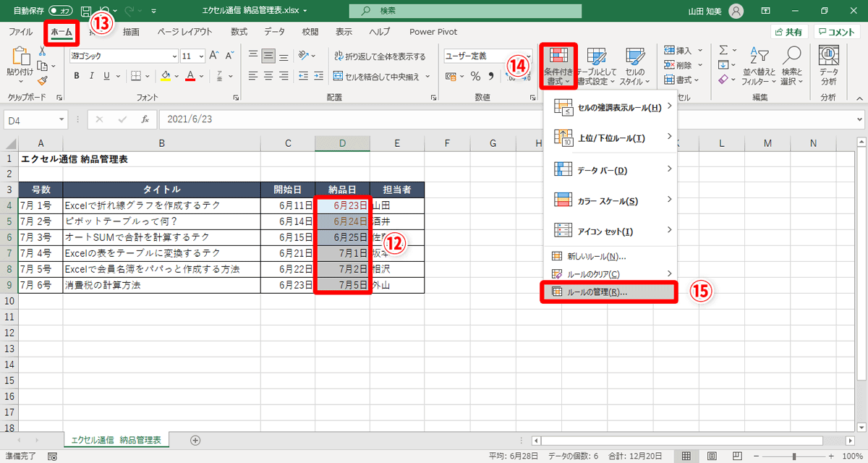Image resolution: width=868 pixels, height=463 pixels.
Task: Click the Share (共有) button
Action: click(788, 32)
